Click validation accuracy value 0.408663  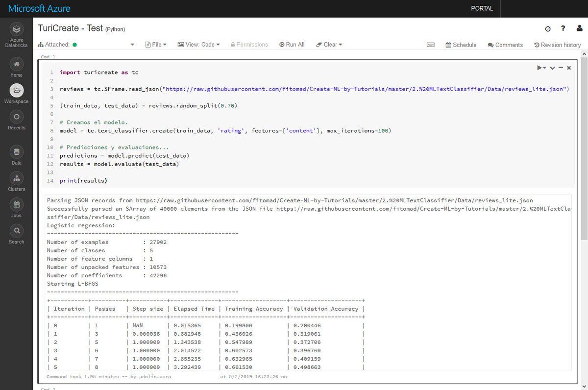308,367
